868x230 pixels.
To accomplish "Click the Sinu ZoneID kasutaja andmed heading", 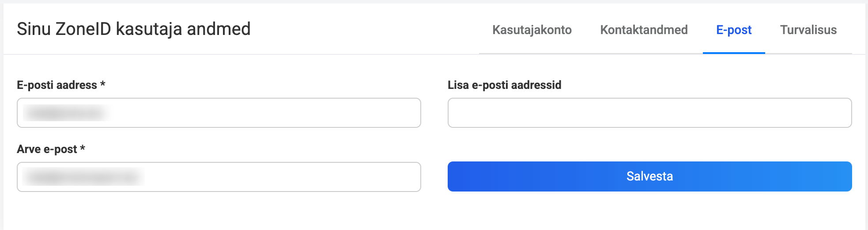I will 133,29.
